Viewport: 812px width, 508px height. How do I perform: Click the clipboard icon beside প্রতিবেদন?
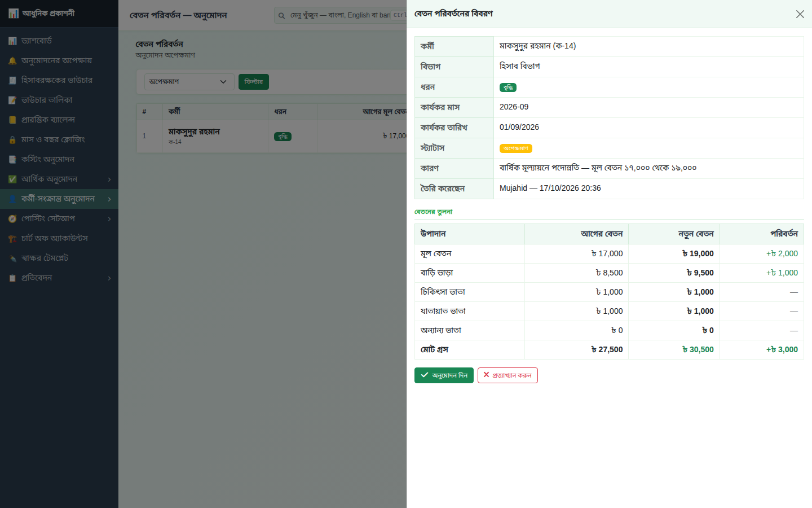12,278
